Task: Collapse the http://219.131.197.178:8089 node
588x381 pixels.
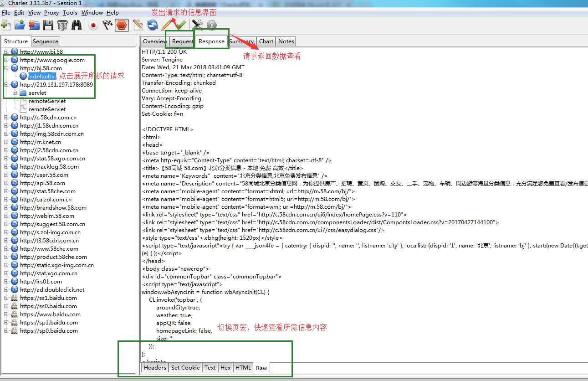Action: (6, 85)
